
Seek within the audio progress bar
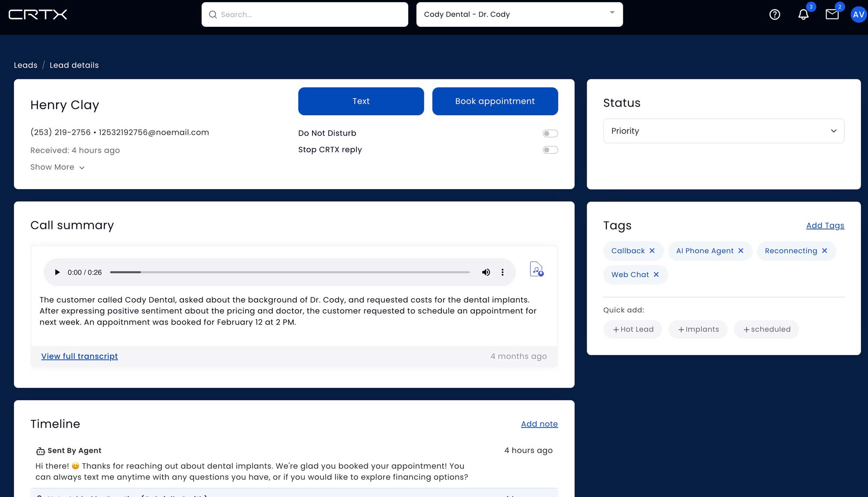289,272
